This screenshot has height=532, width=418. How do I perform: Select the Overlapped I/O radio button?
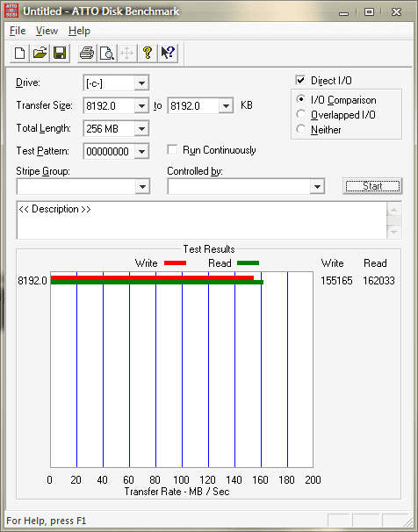click(x=300, y=114)
